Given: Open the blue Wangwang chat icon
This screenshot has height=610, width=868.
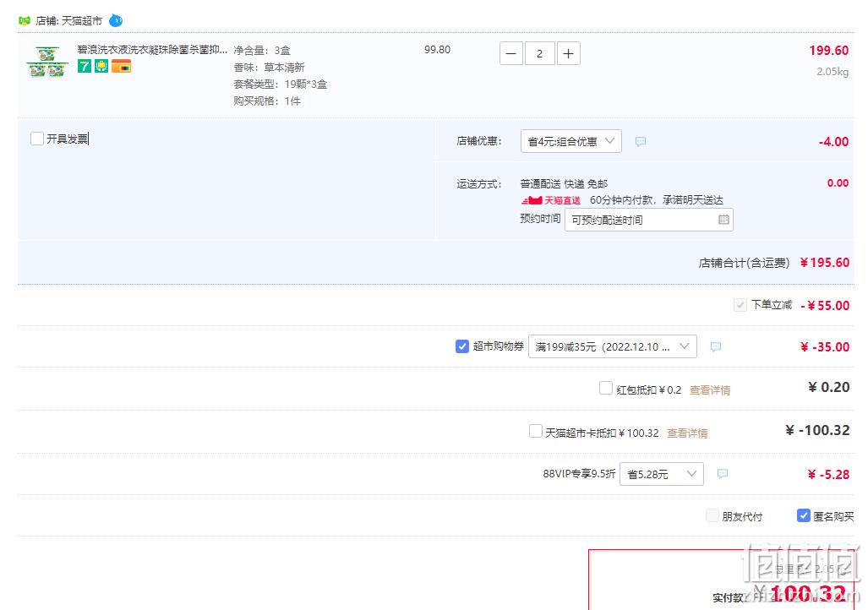Looking at the screenshot, I should [116, 20].
